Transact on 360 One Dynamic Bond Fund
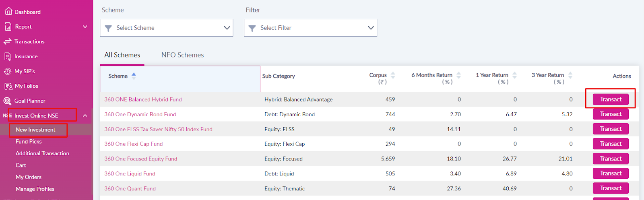 (x=611, y=114)
